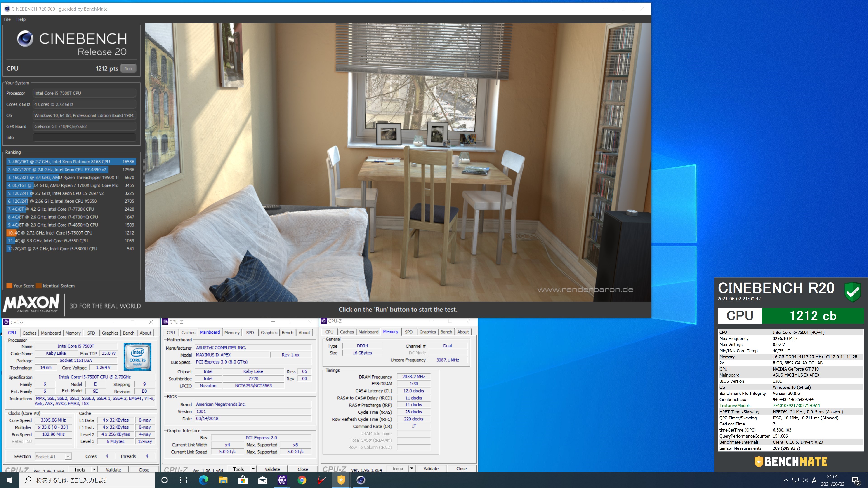868x488 pixels.
Task: Open Task View on taskbar
Action: pyautogui.click(x=184, y=480)
